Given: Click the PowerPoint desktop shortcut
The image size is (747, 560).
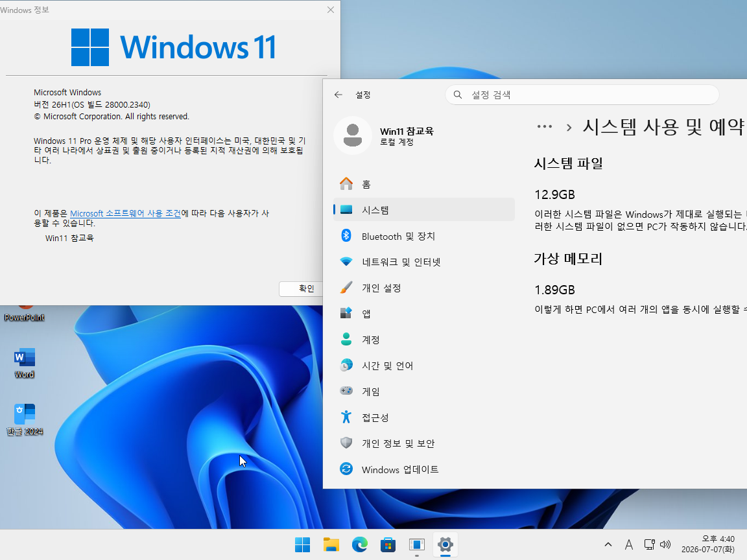Looking at the screenshot, I should click(x=24, y=313).
